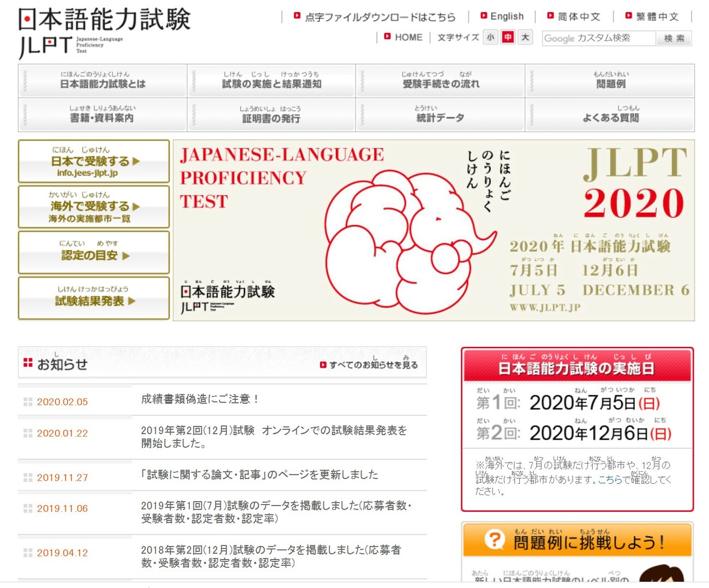Click the grey grid icon beside 2020.01.22
Viewport: 709px width, 588px height.
28,433
